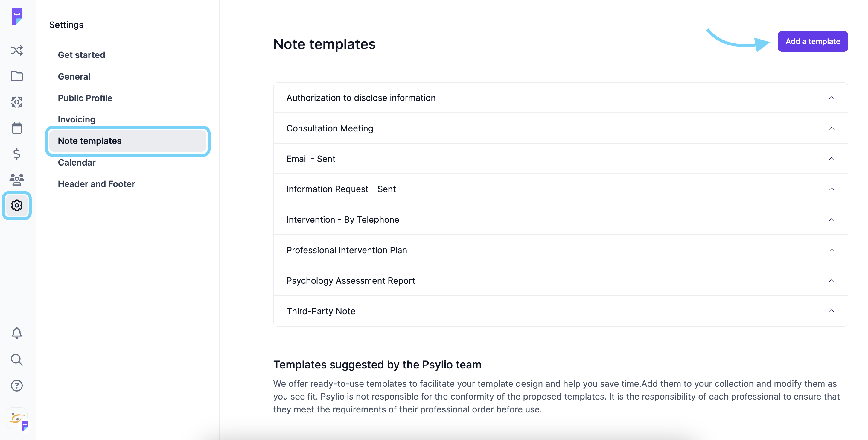Go to Public Profile settings
This screenshot has width=868, height=440.
pyautogui.click(x=85, y=98)
